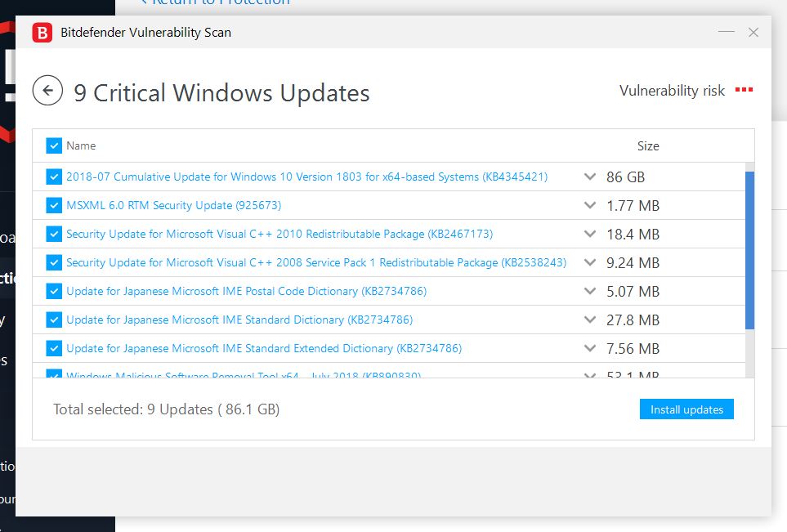Open the Japanese IME Standard Dictionary link
787x532 pixels.
pos(239,320)
